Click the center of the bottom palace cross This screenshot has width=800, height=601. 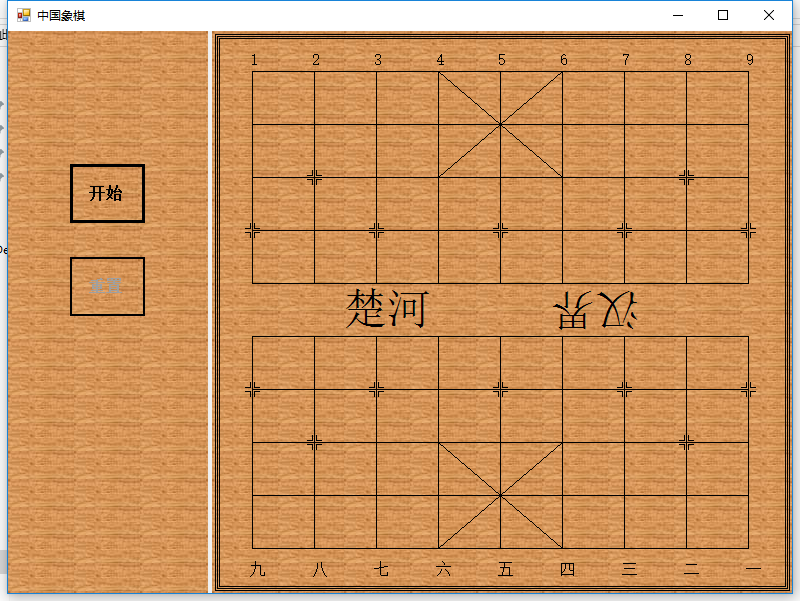point(501,495)
